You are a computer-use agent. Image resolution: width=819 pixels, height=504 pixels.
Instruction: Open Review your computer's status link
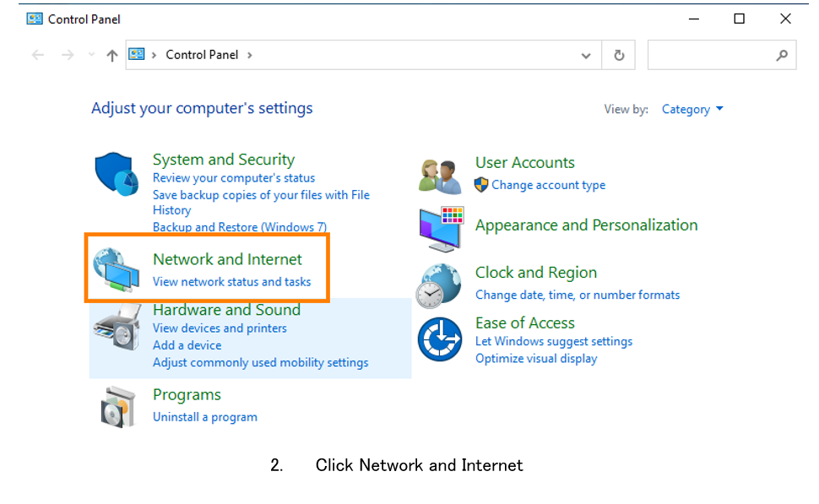click(233, 178)
